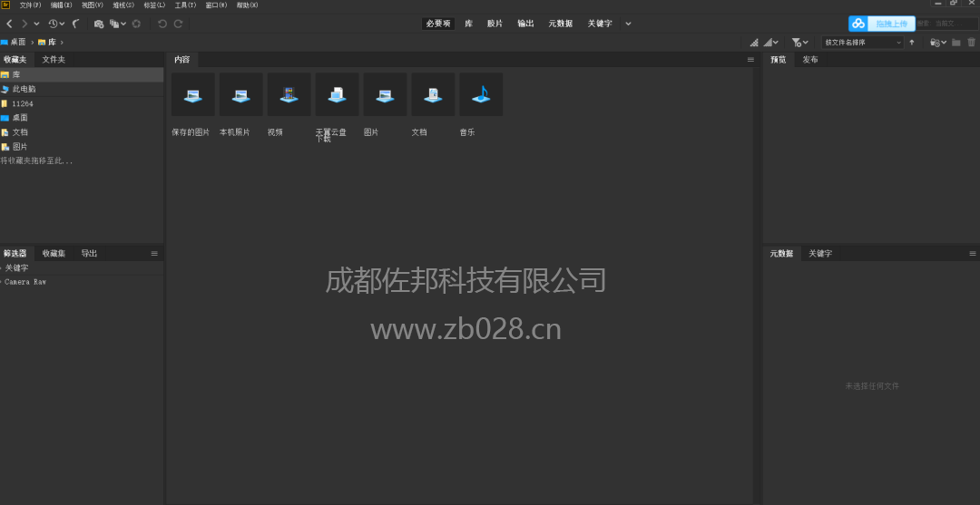Select 桌面 in favorites list
The width and height of the screenshot is (980, 505).
[82, 117]
